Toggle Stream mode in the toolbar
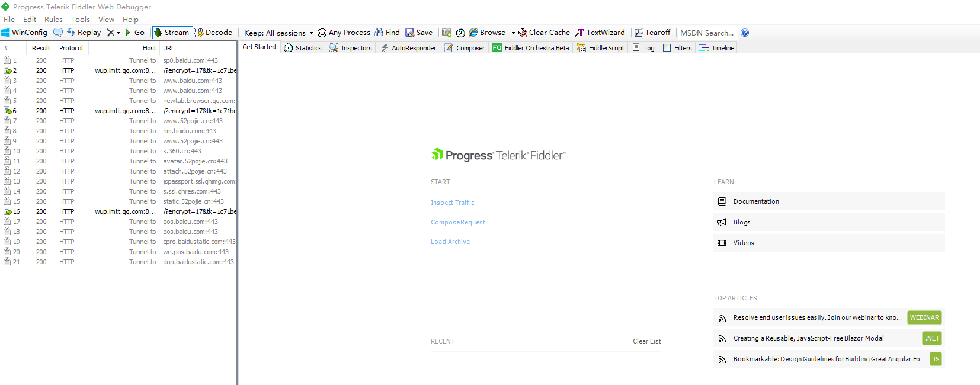This screenshot has width=980, height=385. coord(172,33)
